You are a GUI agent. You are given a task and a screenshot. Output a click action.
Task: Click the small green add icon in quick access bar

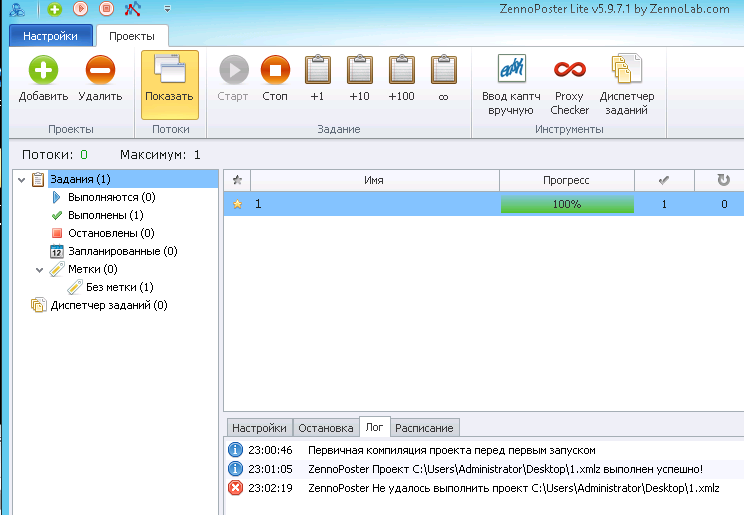click(x=55, y=9)
